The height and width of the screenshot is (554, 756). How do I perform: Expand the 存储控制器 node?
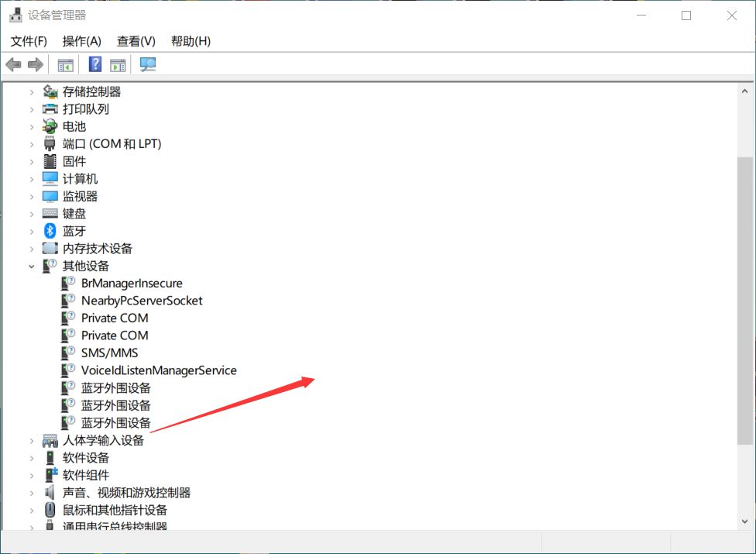[x=31, y=91]
